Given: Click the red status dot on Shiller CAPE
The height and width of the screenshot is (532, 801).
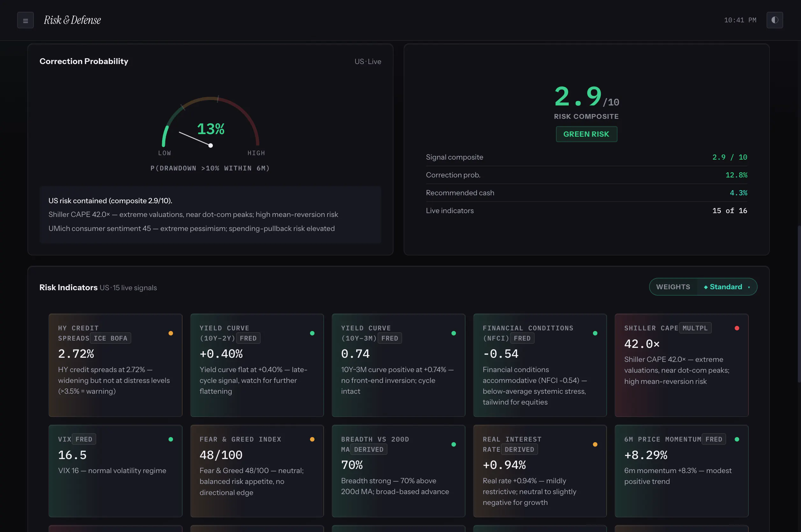Looking at the screenshot, I should pyautogui.click(x=737, y=328).
